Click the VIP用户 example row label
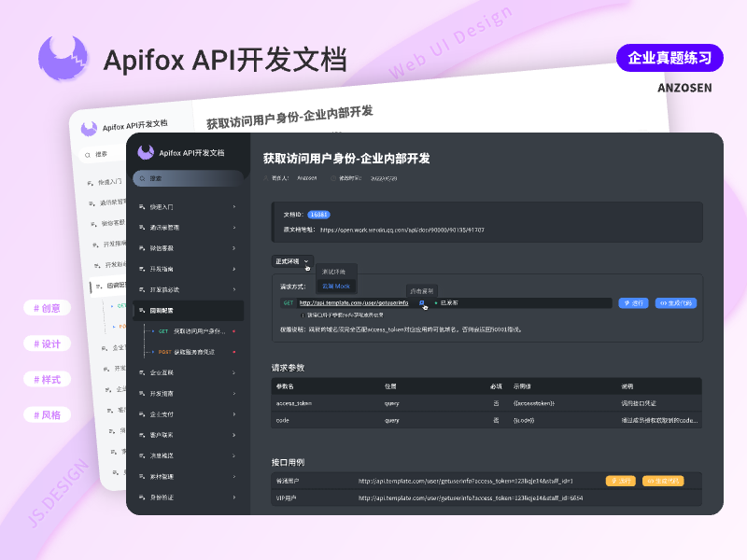This screenshot has width=747, height=560. (x=287, y=498)
